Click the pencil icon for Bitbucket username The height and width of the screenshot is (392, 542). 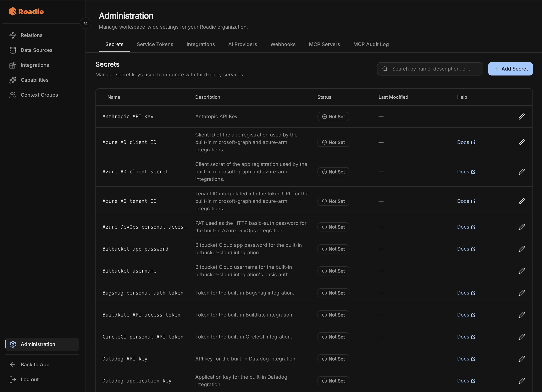[521, 271]
